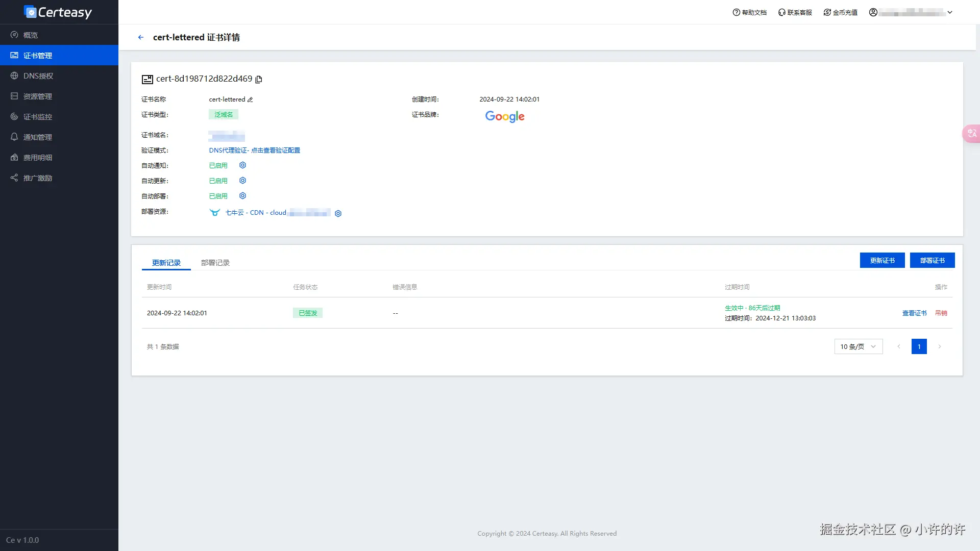
Task: Toggle 已启用 status for 自动通知
Action: point(218,165)
